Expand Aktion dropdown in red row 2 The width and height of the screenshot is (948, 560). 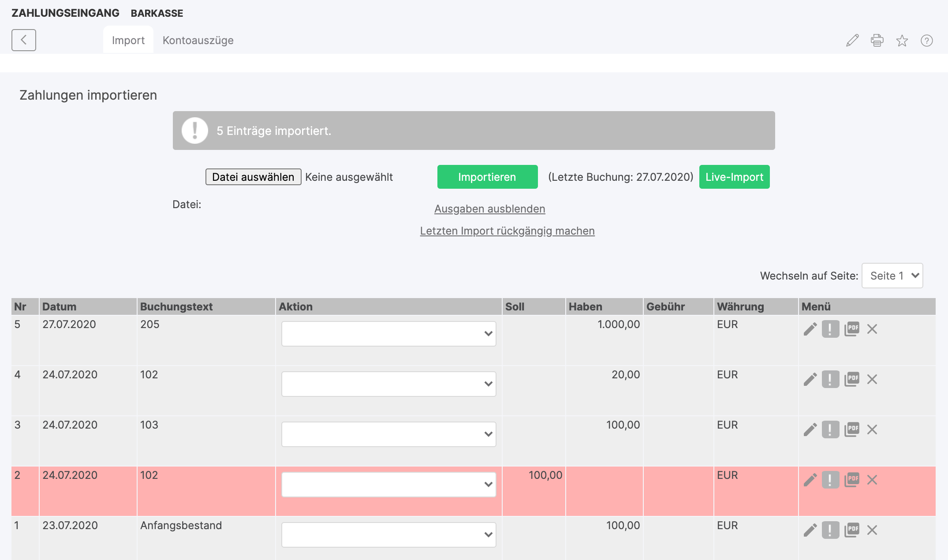click(388, 485)
